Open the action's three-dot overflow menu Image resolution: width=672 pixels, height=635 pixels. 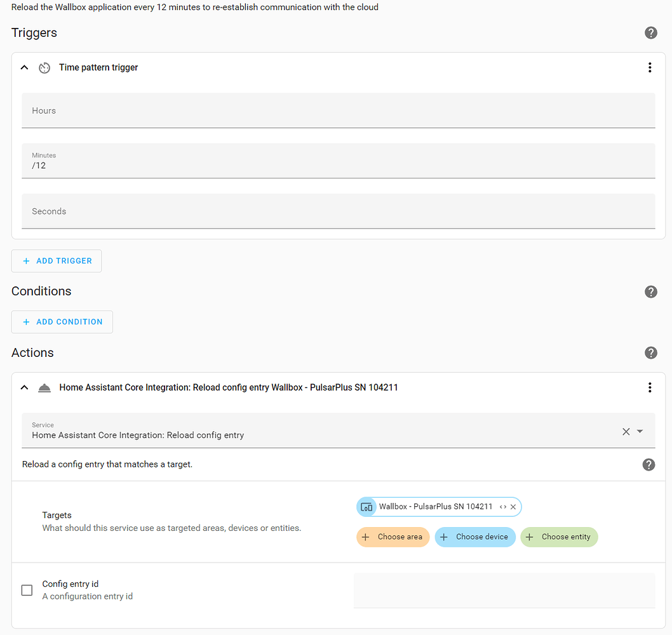click(x=650, y=387)
